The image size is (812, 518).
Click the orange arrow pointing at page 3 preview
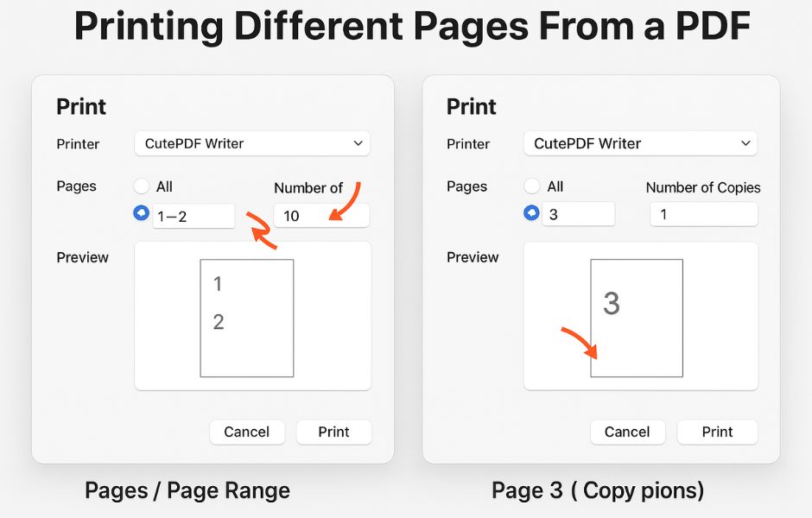click(580, 343)
